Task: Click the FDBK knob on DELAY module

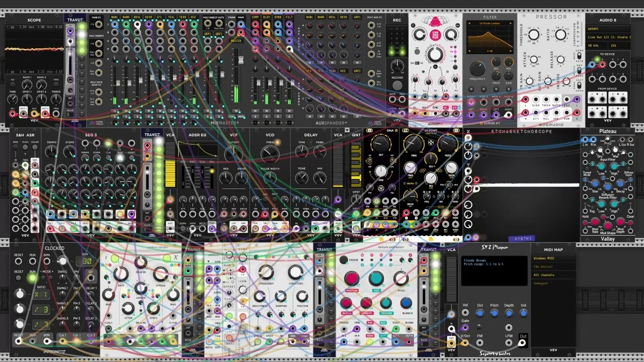Action: [x=319, y=152]
